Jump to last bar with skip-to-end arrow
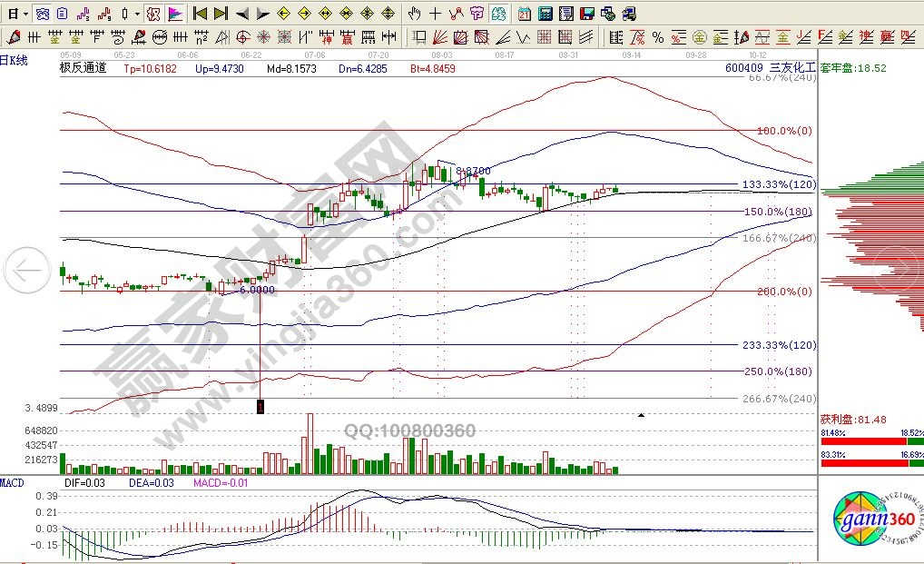This screenshot has width=924, height=564. coord(221,14)
